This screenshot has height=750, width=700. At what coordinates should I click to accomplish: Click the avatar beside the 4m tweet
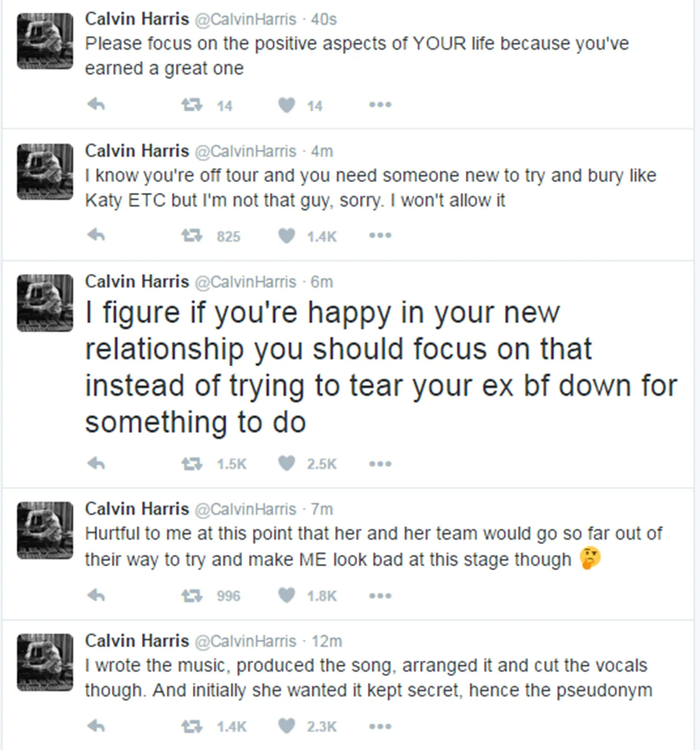tap(45, 172)
